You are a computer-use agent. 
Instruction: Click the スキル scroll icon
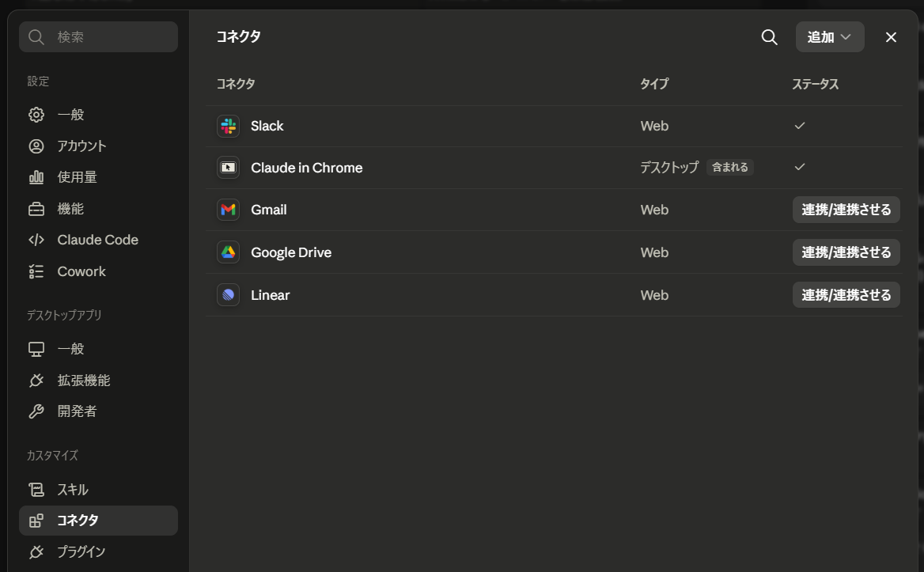[x=36, y=490]
